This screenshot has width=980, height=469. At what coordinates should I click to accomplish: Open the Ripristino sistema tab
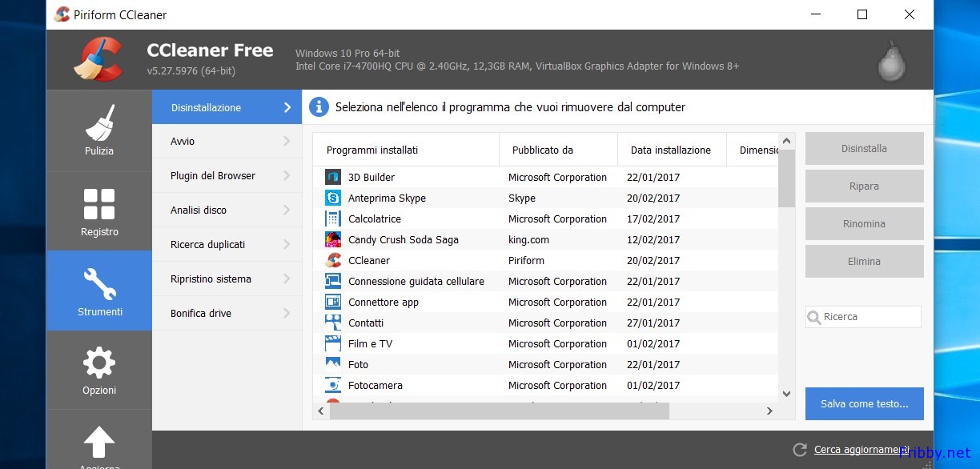click(227, 279)
